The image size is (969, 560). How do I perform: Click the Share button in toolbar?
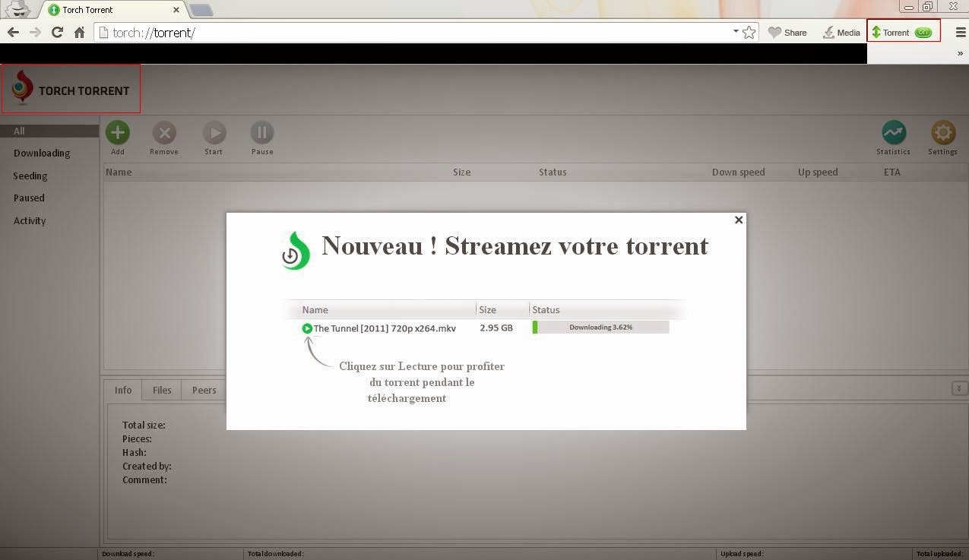(787, 33)
